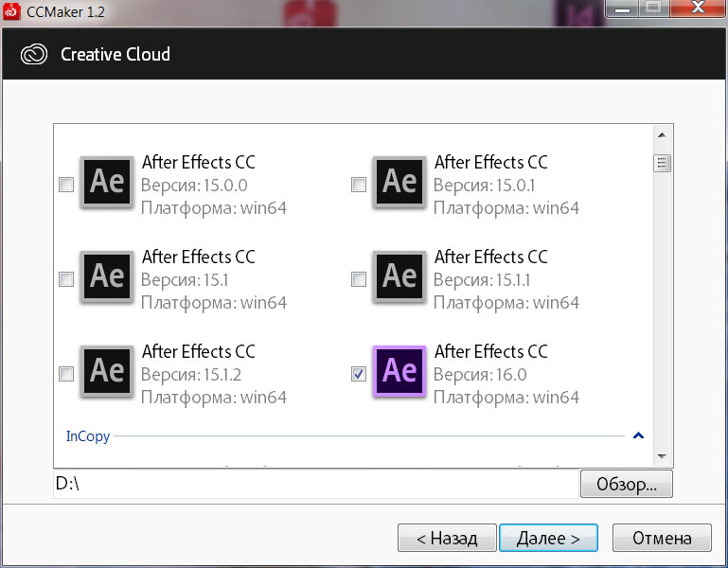
Task: Click the purple After Effects CC 16.0 icon
Action: point(400,372)
